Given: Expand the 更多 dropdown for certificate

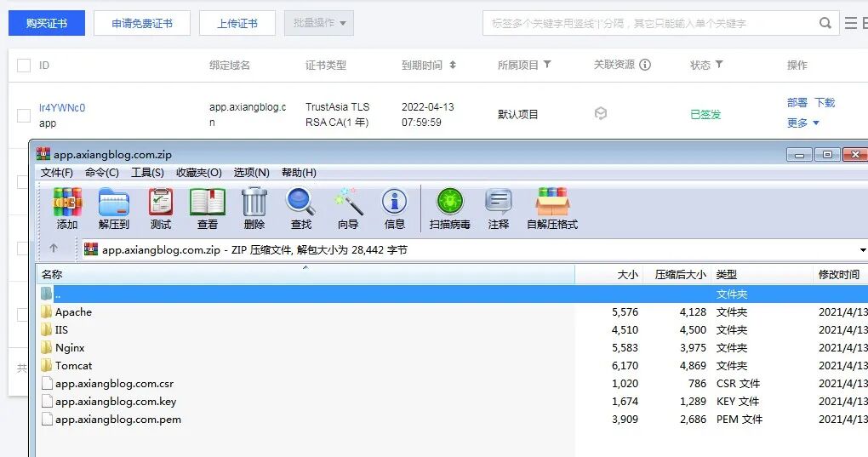Looking at the screenshot, I should pyautogui.click(x=802, y=123).
